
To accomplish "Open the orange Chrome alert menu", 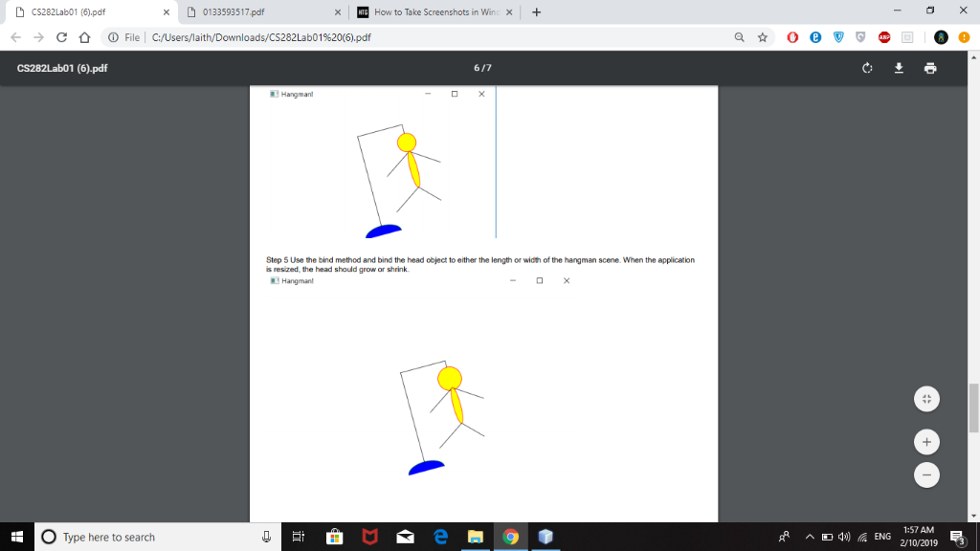I will point(964,37).
